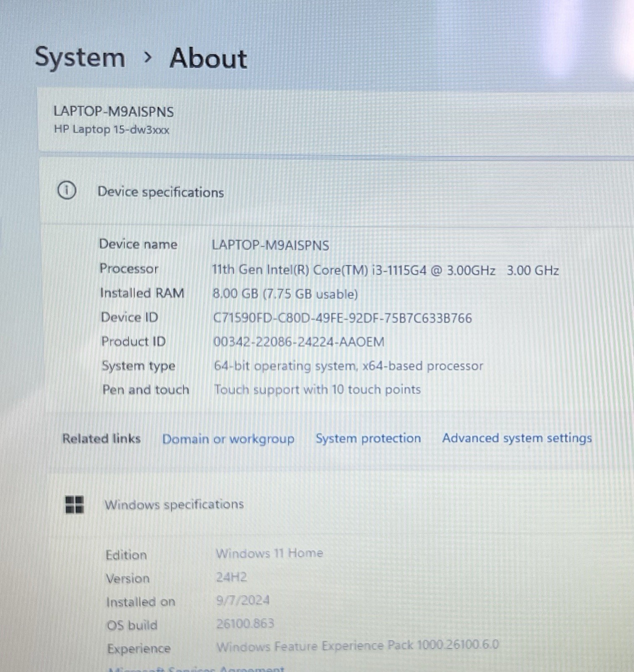Select the OS build 26100.863 value

(x=245, y=623)
